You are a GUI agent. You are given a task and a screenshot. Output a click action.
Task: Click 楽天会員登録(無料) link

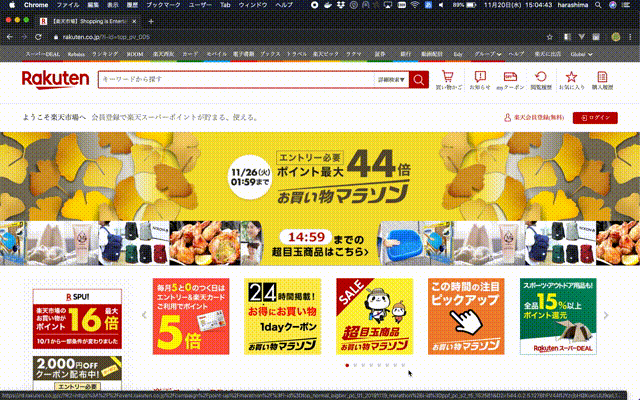coord(534,118)
